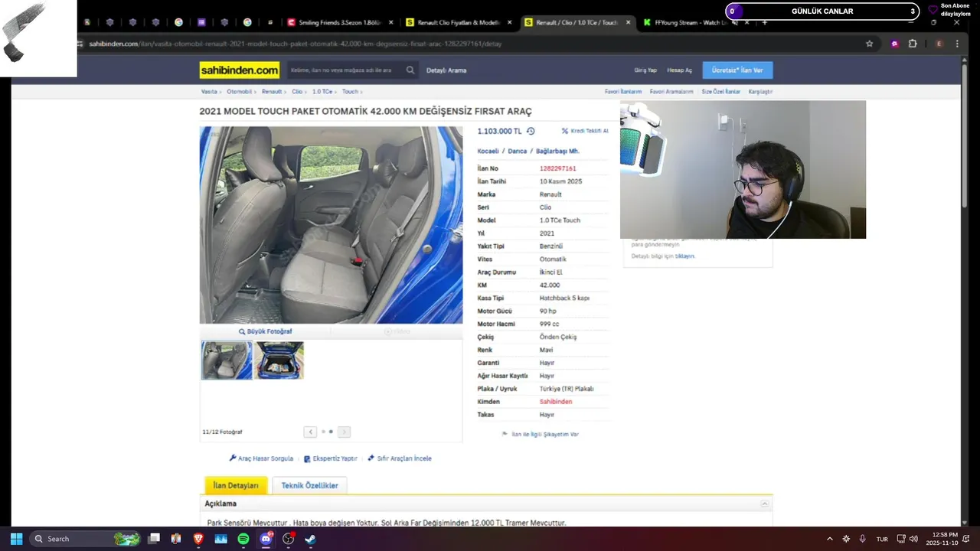Open Brave browser from the taskbar
Image resolution: width=980 pixels, height=551 pixels.
point(198,539)
